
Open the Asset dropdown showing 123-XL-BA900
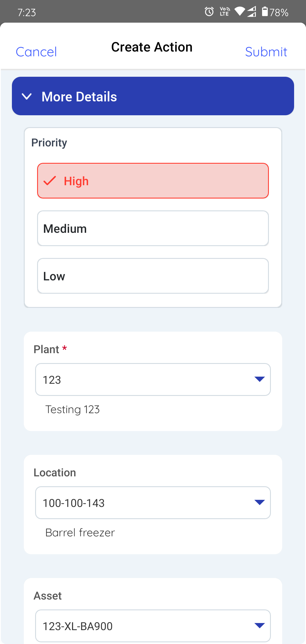pyautogui.click(x=153, y=626)
